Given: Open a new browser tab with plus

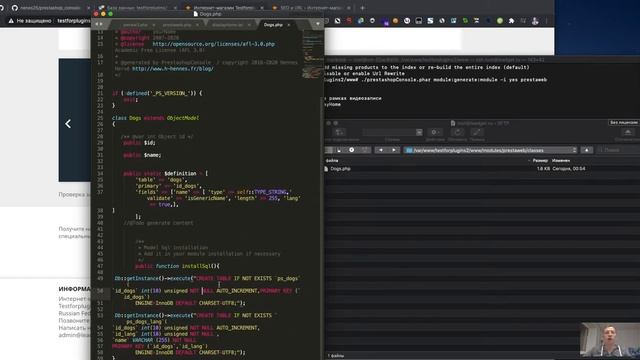Looking at the screenshot, I should (x=362, y=8).
